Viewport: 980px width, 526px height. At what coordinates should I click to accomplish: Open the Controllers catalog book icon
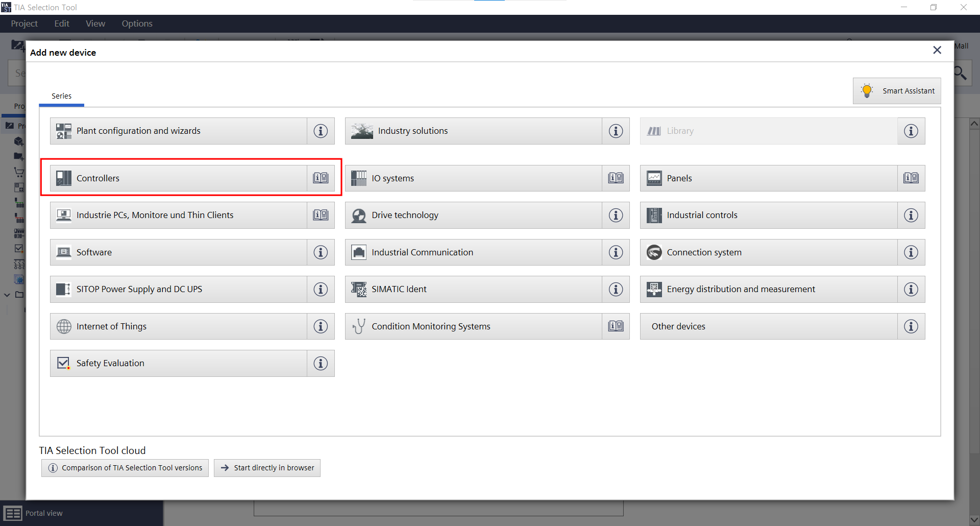pyautogui.click(x=321, y=178)
